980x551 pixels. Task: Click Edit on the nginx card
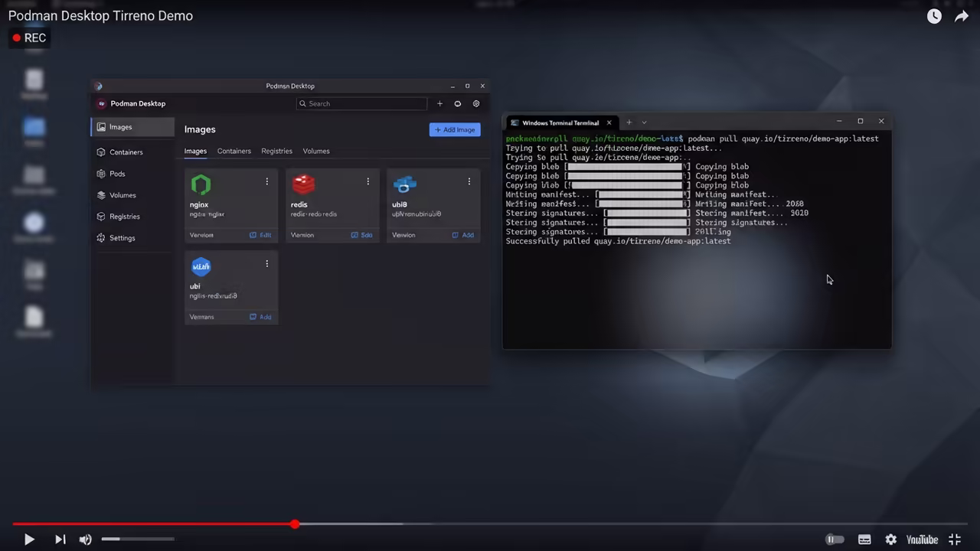tap(260, 235)
